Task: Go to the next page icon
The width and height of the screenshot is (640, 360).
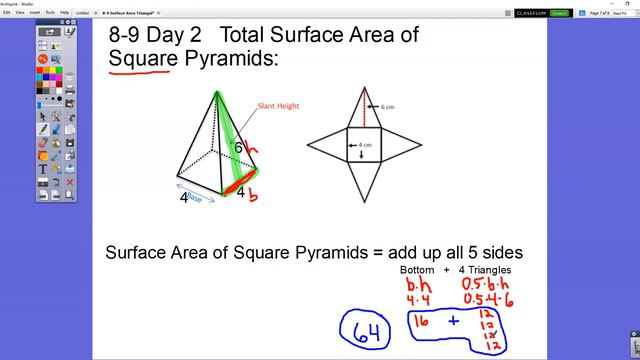Action: click(x=56, y=195)
